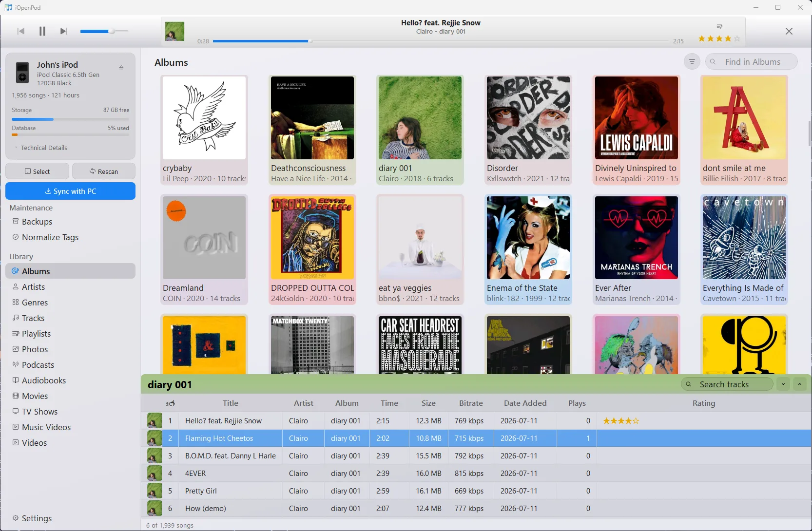Close the now-playing bar
Viewport: 812px width, 531px height.
(789, 31)
